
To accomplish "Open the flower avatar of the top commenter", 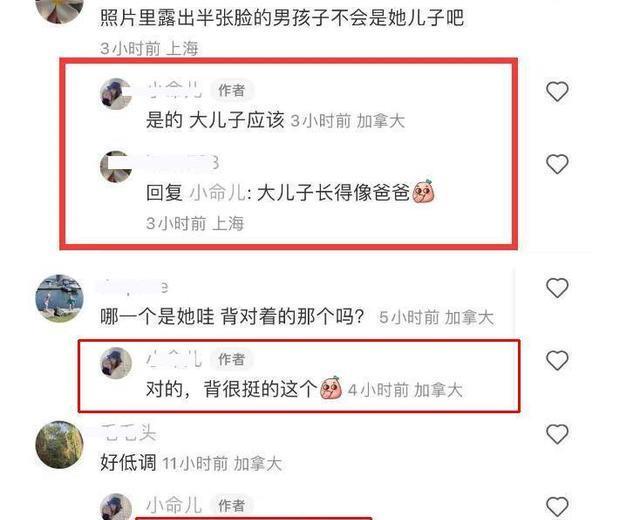I will (x=60, y=8).
